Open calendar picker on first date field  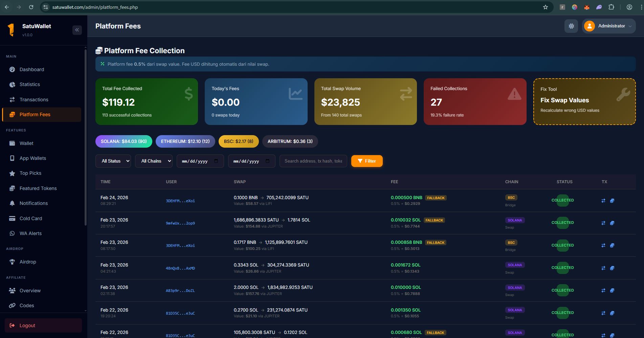pyautogui.click(x=216, y=161)
